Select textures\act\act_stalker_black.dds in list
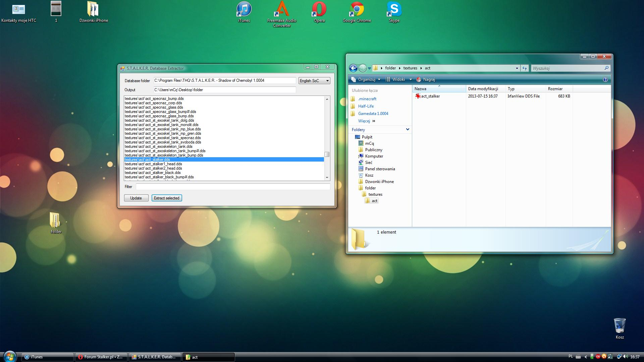 click(x=224, y=173)
